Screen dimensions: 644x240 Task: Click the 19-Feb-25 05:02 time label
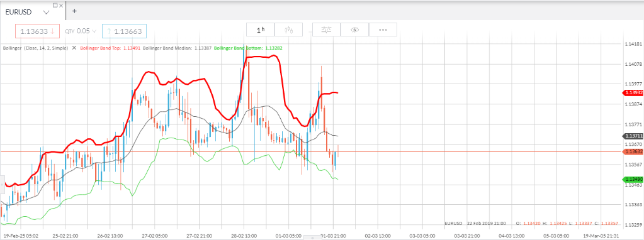21,236
